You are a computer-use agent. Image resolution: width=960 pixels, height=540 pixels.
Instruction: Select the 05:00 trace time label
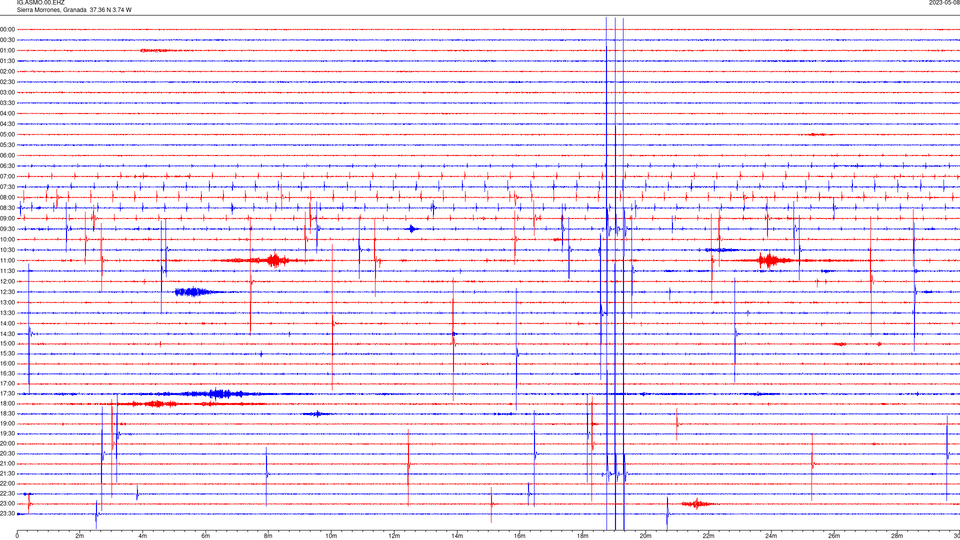(7, 135)
